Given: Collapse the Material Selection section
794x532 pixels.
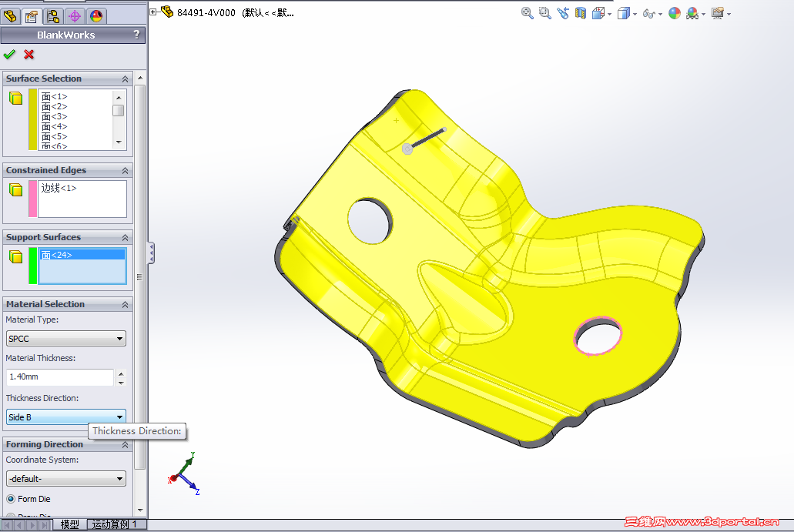Looking at the screenshot, I should tap(125, 305).
